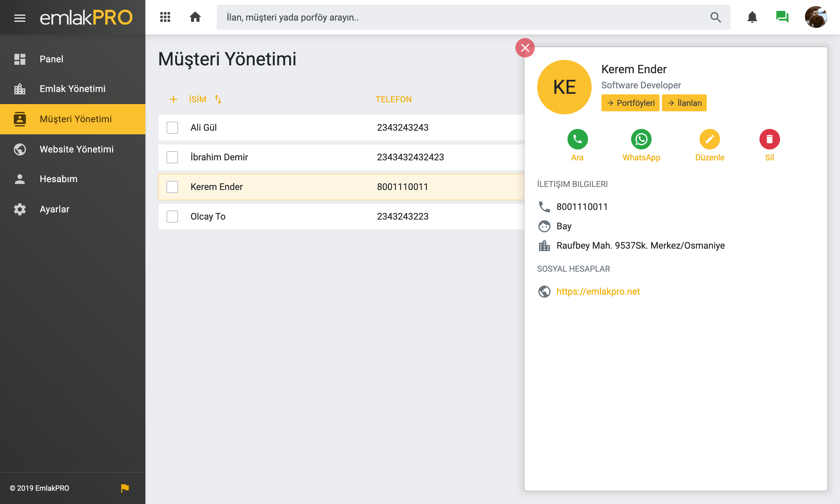Click the green Ara call icon
This screenshot has height=504, width=840.
click(577, 139)
